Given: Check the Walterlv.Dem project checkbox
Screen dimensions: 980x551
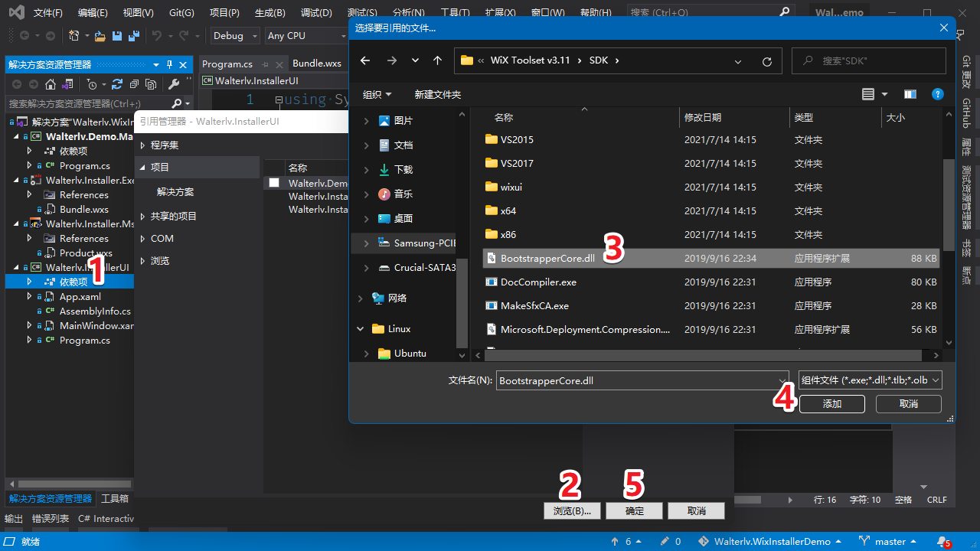Looking at the screenshot, I should [274, 183].
